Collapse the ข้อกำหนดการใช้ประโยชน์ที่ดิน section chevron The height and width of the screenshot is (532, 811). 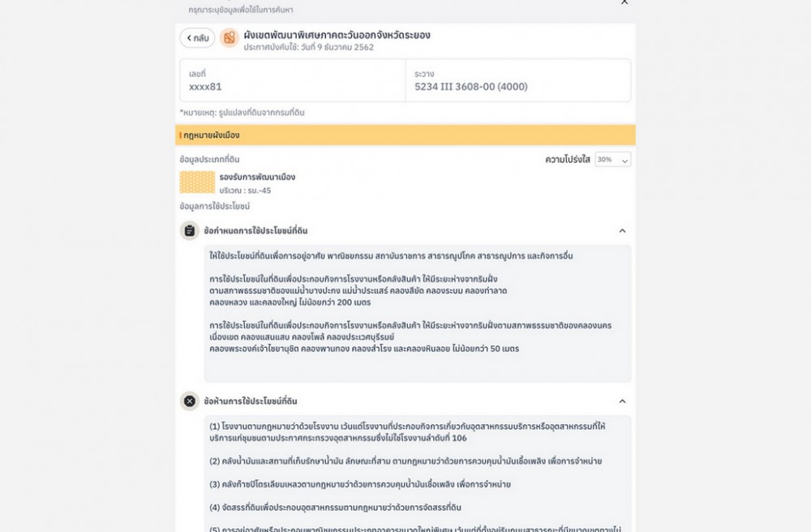point(622,231)
